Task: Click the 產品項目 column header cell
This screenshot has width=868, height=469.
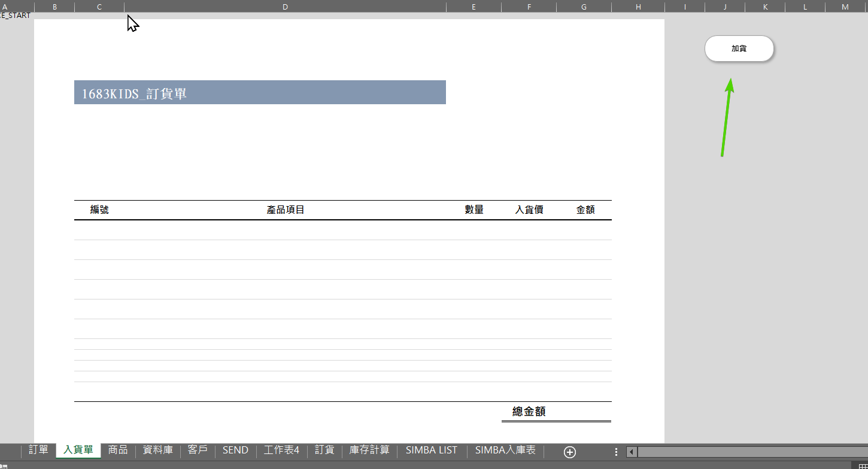Action: click(286, 210)
